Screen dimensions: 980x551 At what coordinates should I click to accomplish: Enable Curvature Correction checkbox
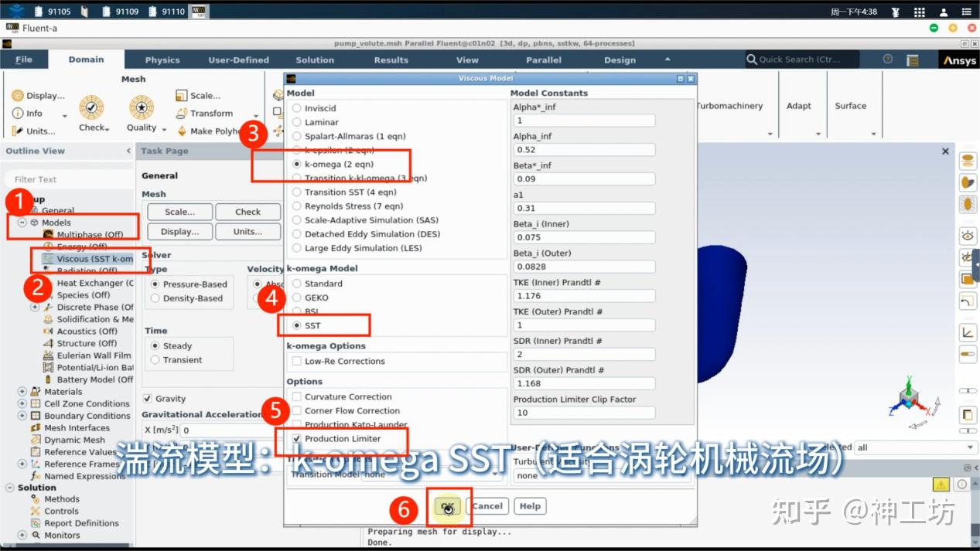coord(297,396)
